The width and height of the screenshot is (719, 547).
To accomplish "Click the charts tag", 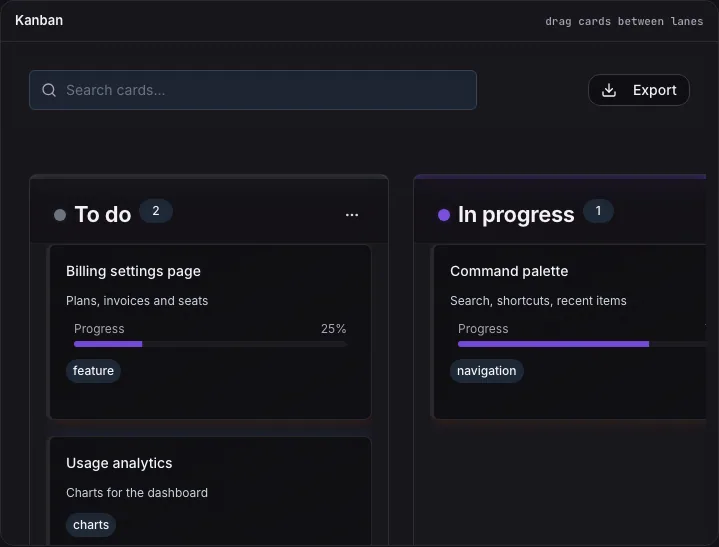I will (x=91, y=525).
